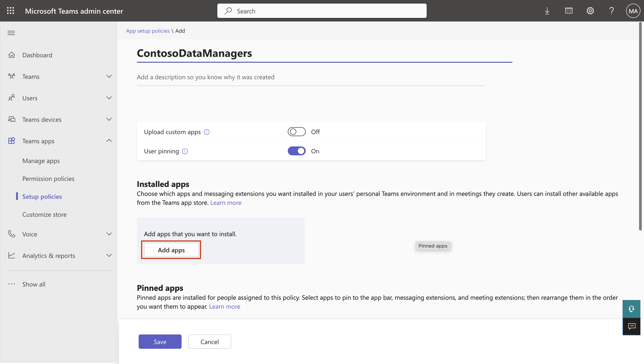Open settings gear in the top bar

coord(590,11)
